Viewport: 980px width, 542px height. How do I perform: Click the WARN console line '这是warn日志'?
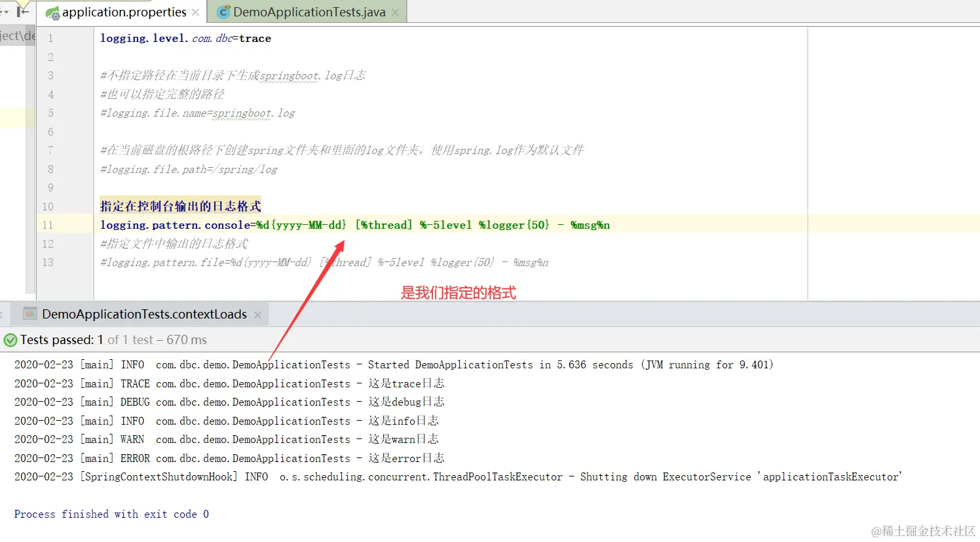(x=227, y=439)
